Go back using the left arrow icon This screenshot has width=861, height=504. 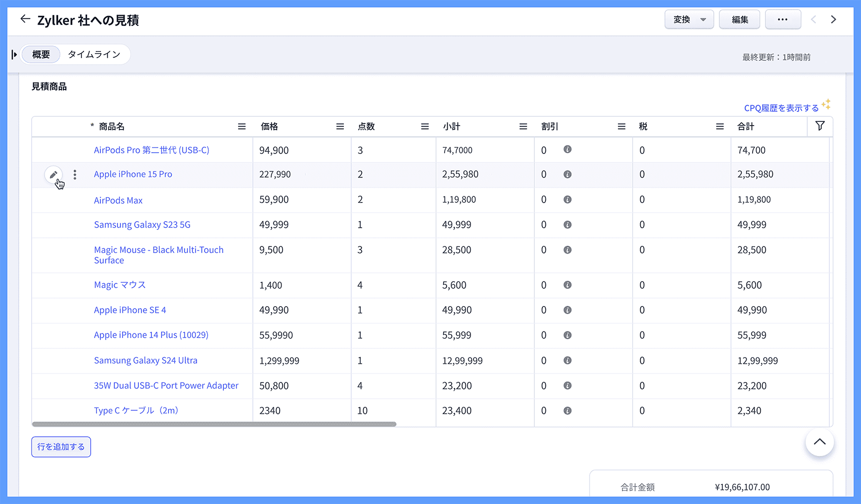coord(25,19)
